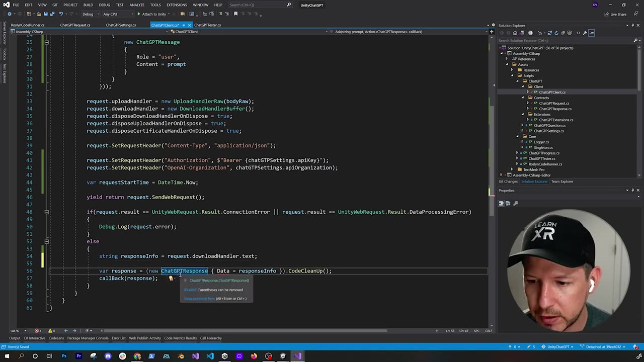Image resolution: width=644 pixels, height=362 pixels.
Task: Open Chrome from the taskbar
Action: [x=137, y=356]
